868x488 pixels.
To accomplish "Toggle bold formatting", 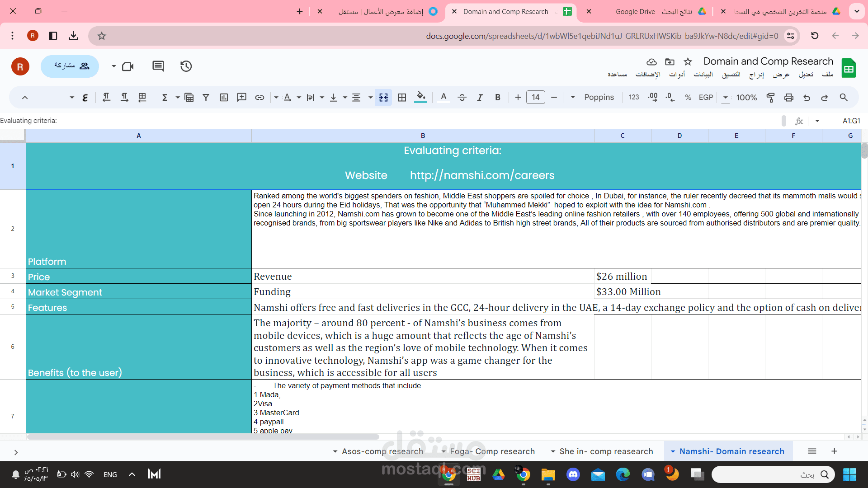I will click(x=498, y=97).
